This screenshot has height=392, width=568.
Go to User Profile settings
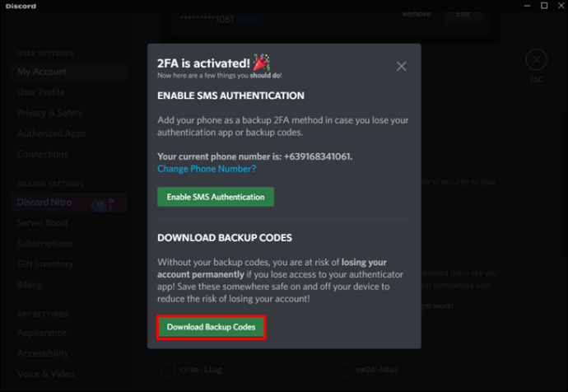pos(41,92)
